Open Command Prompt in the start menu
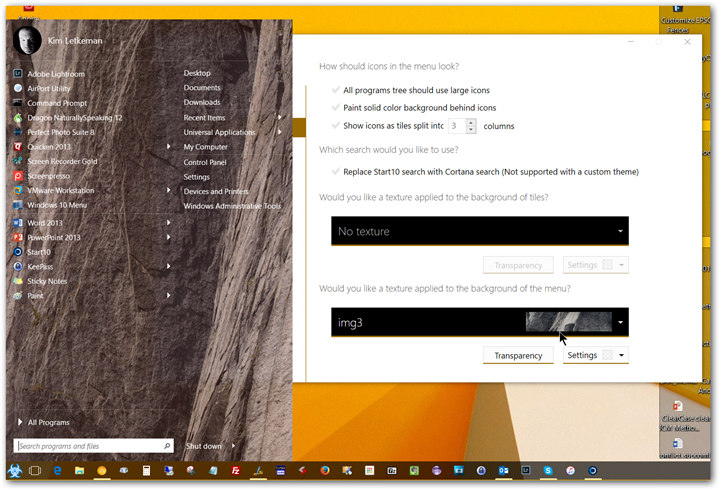The image size is (720, 490). (x=56, y=103)
